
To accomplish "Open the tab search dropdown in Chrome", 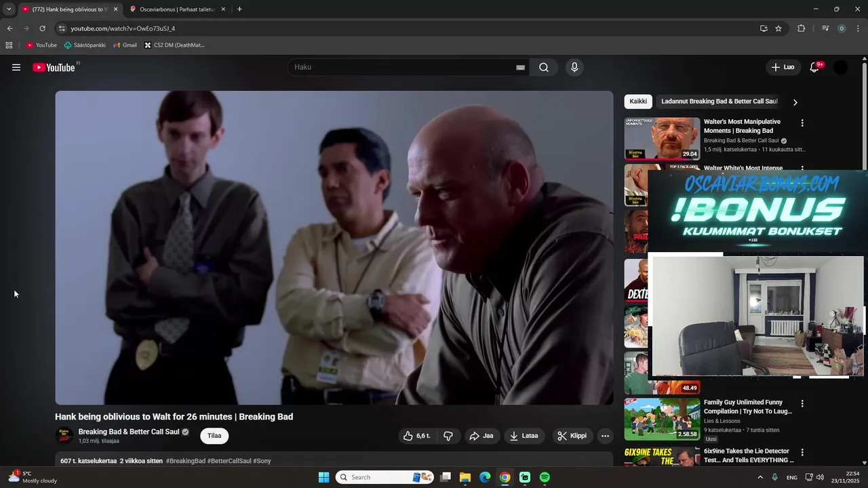I will (9, 9).
